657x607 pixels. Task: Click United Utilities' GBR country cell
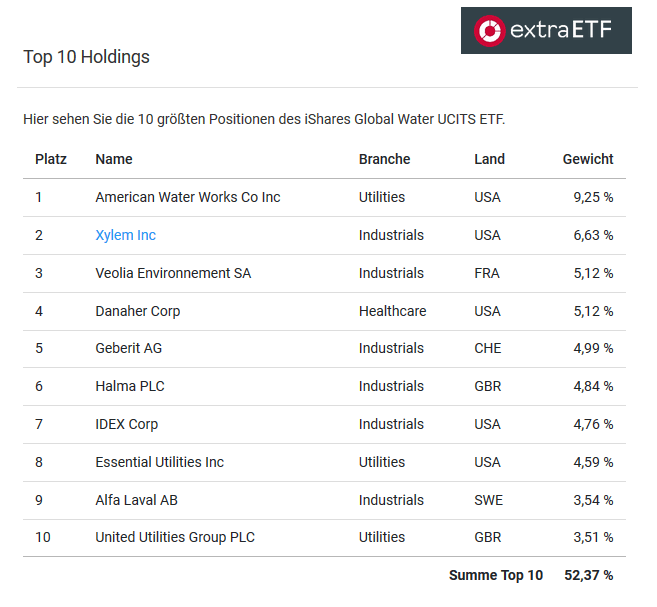488,537
